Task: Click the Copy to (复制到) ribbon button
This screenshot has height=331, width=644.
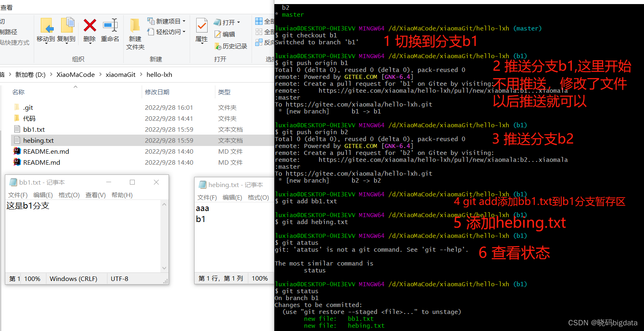Action: pyautogui.click(x=66, y=30)
